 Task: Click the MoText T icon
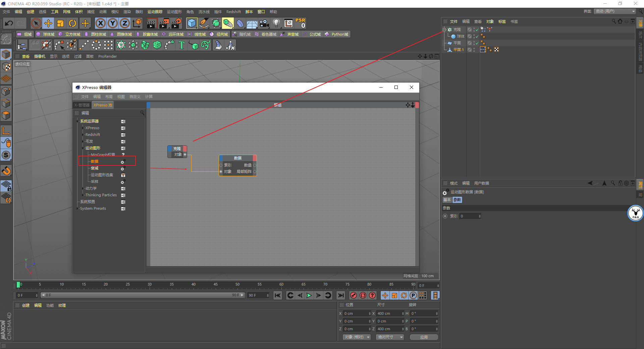coord(181,45)
